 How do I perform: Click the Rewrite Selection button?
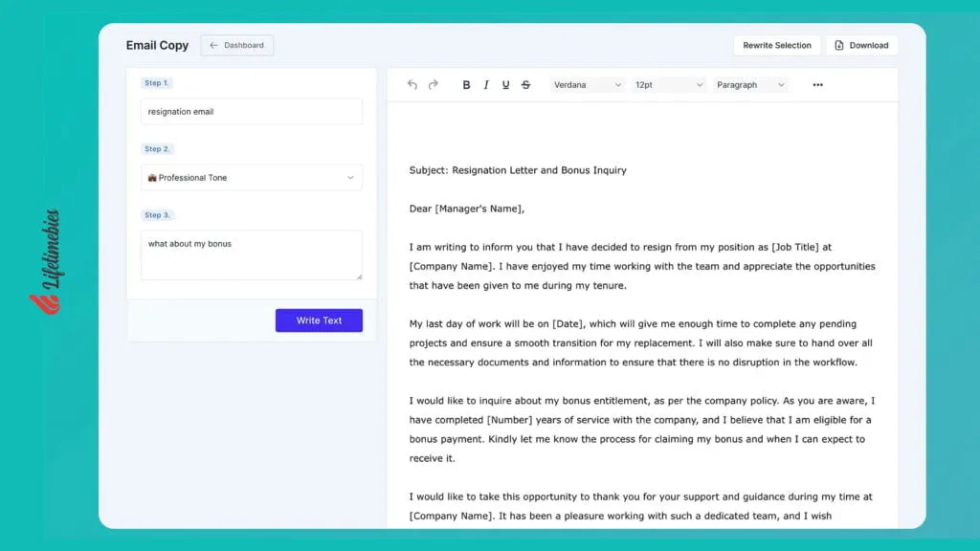[x=777, y=45]
